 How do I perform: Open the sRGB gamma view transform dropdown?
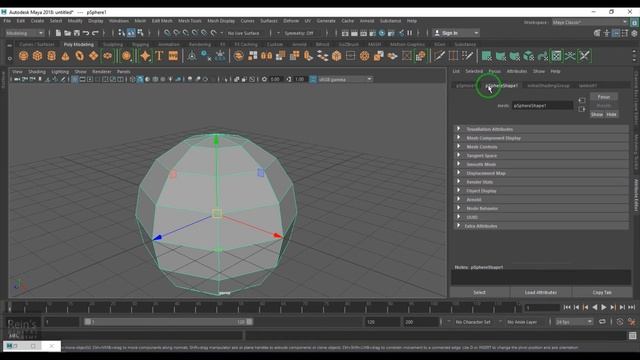click(345, 80)
